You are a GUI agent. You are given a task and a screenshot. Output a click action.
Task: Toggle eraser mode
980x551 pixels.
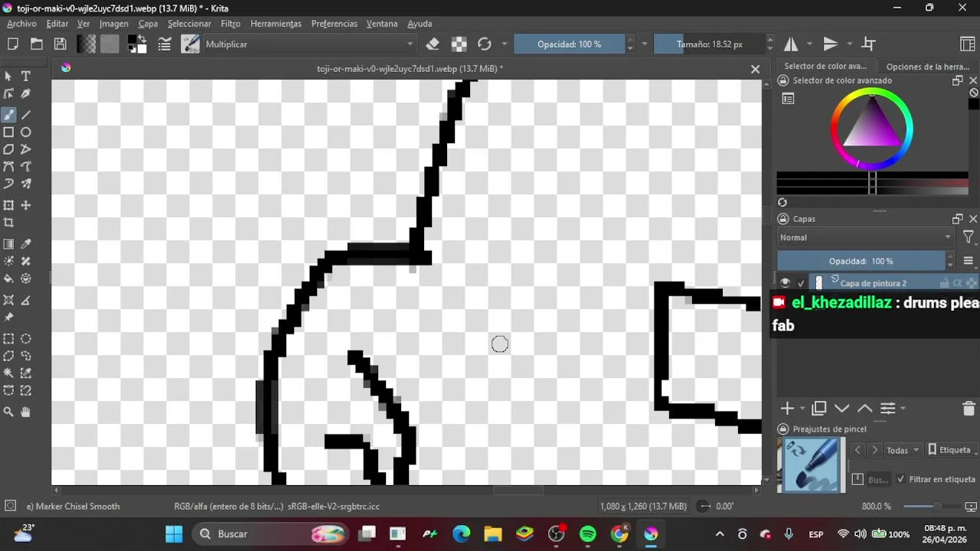click(x=433, y=44)
